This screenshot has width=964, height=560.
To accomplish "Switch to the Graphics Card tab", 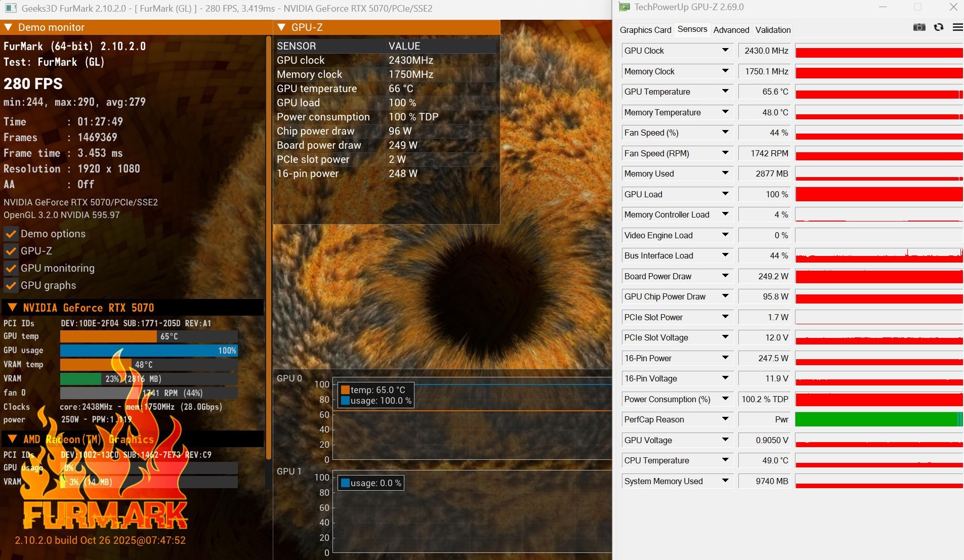I will 645,30.
